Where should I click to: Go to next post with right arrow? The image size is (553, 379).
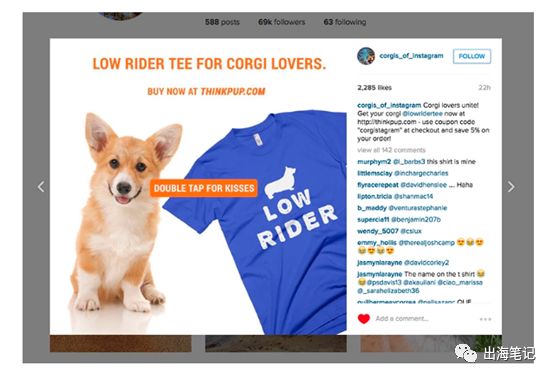(511, 187)
